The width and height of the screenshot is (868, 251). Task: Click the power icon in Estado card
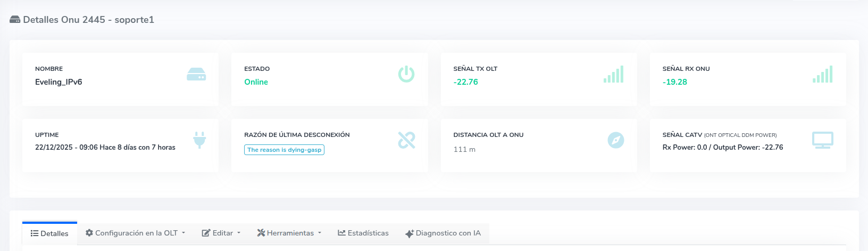(406, 74)
